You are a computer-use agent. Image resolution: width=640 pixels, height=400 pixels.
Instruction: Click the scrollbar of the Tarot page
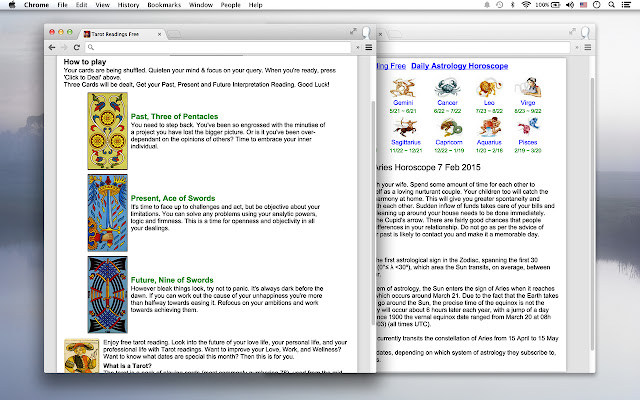(373, 212)
